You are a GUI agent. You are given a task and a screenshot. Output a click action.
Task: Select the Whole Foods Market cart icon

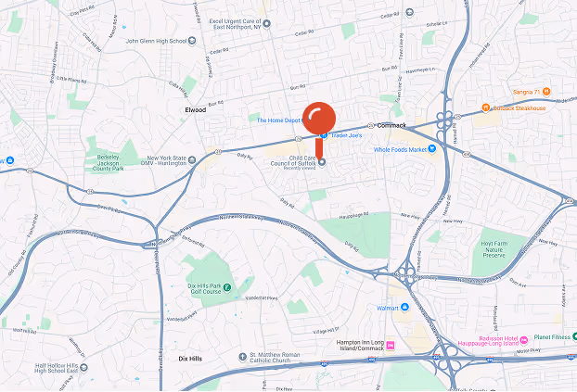432,149
